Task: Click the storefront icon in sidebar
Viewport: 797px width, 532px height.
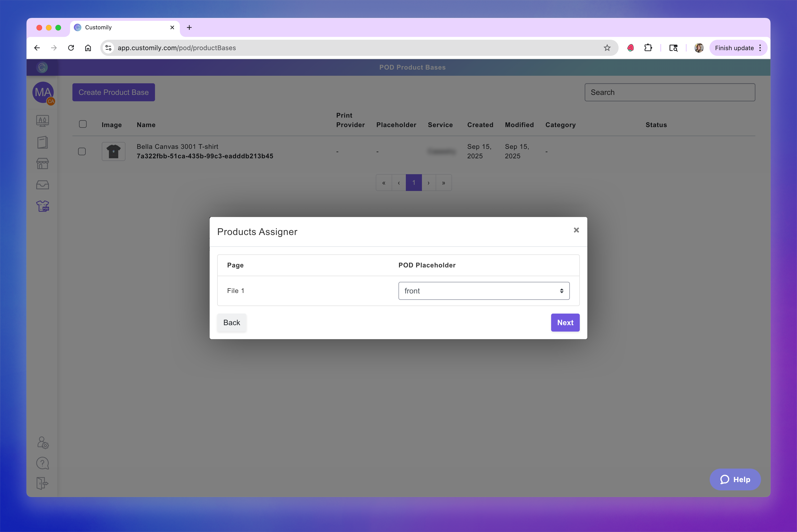Action: (43, 164)
